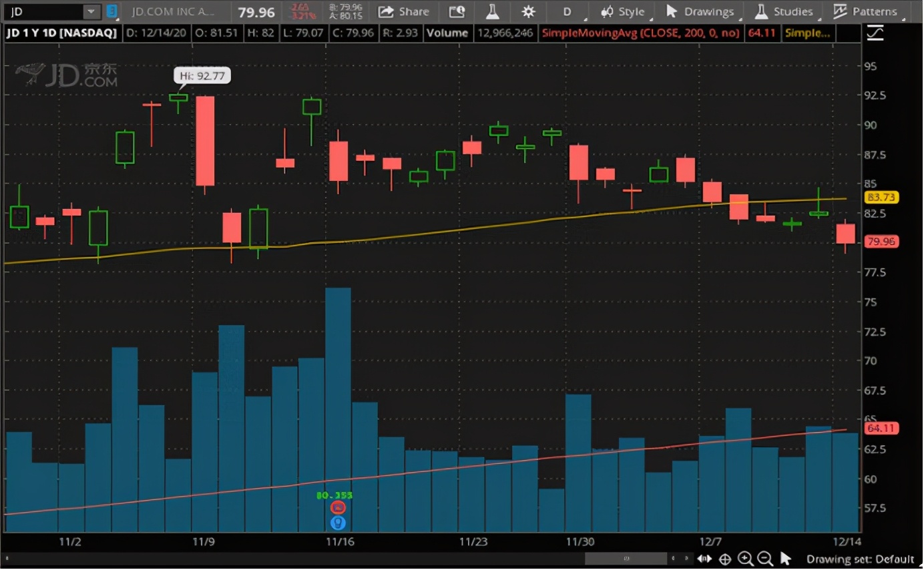Screen dimensions: 924x570
Task: Open the Patterns menu
Action: [866, 11]
